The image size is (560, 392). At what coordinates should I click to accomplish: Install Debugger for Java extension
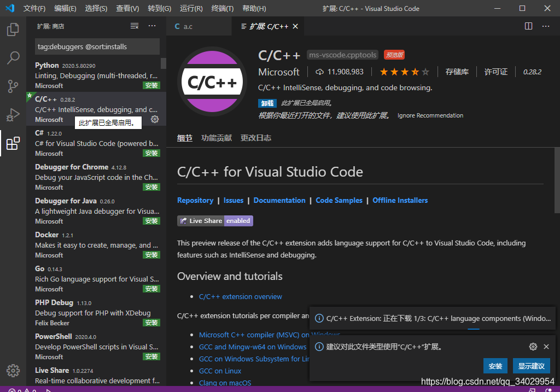tap(151, 221)
